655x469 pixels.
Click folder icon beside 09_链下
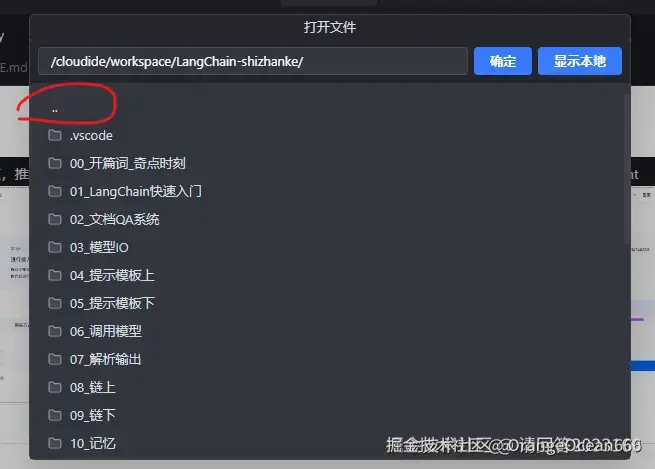(55, 415)
